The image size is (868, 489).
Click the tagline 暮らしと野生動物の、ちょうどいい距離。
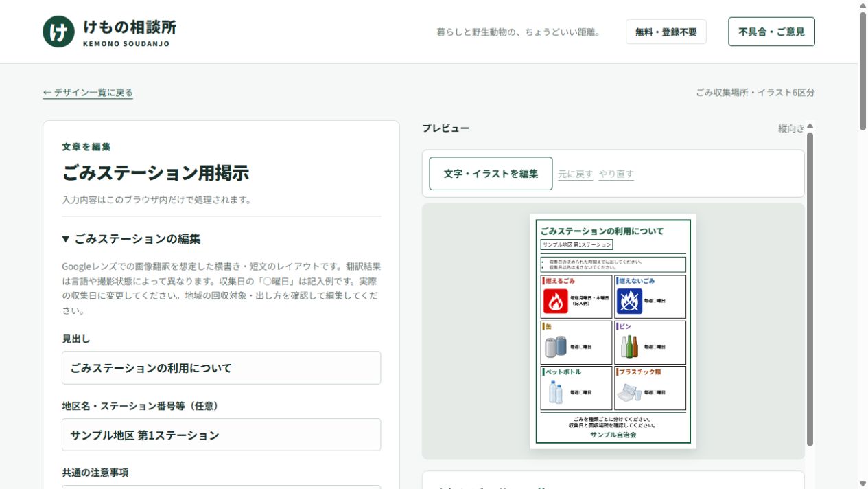[519, 32]
